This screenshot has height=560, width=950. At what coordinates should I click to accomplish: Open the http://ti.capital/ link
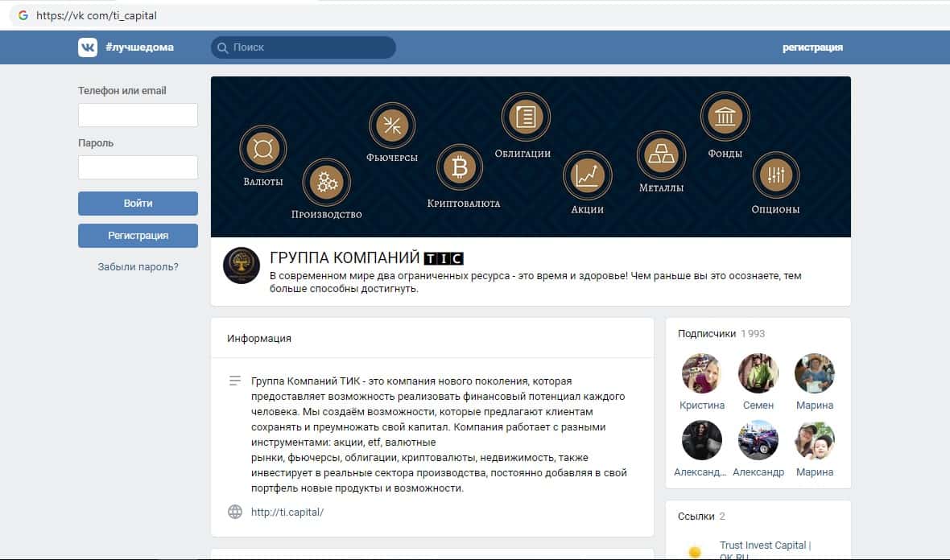pyautogui.click(x=287, y=513)
